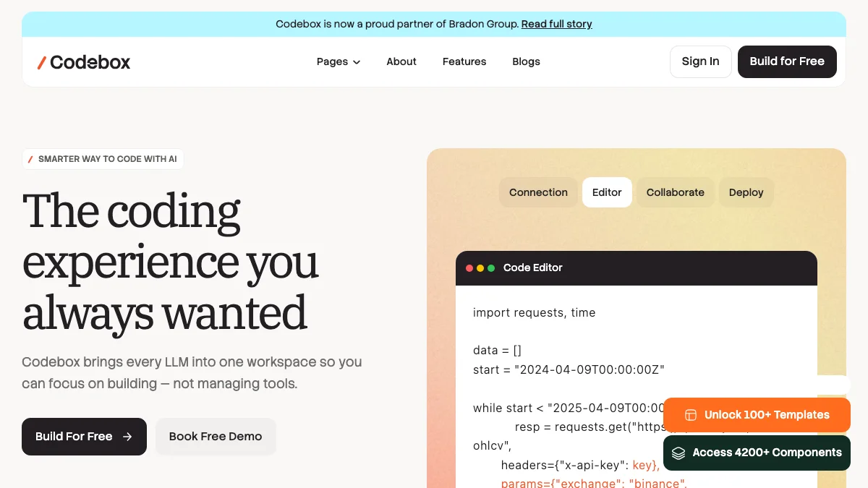The height and width of the screenshot is (488, 868).
Task: Click the headline 'The coding experience'
Action: point(171,262)
